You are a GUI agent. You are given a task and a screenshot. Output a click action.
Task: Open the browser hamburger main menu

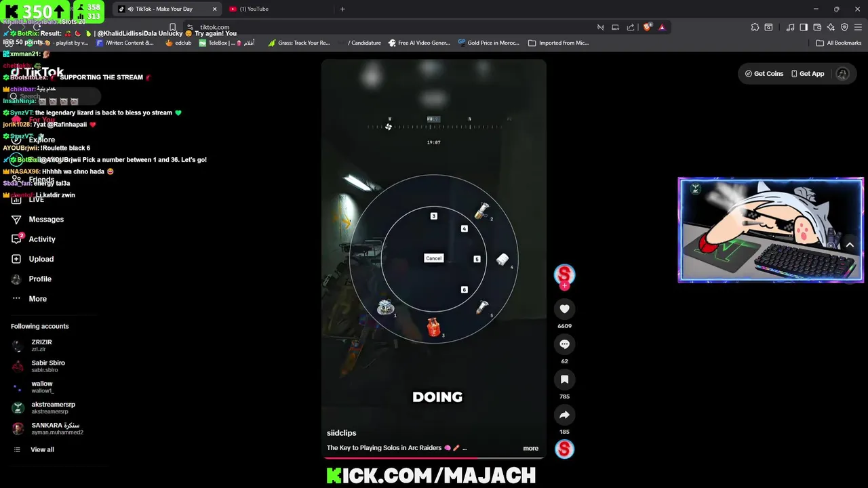(858, 27)
